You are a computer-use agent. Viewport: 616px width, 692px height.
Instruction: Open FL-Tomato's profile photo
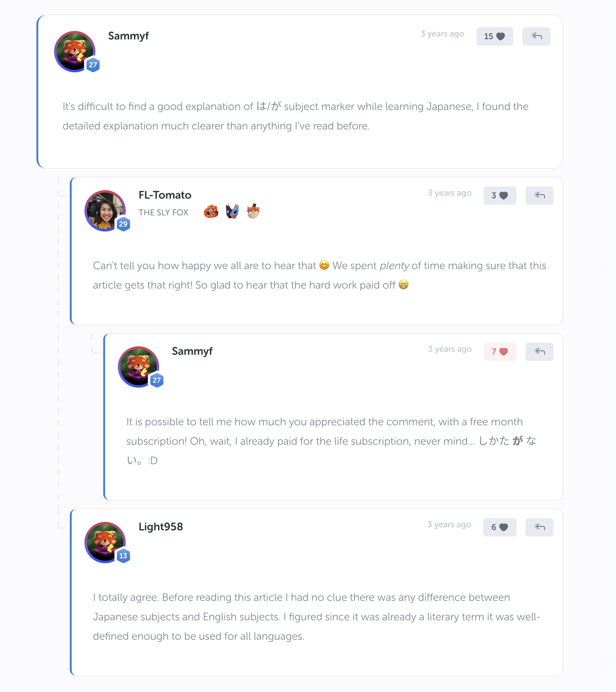[x=104, y=210]
